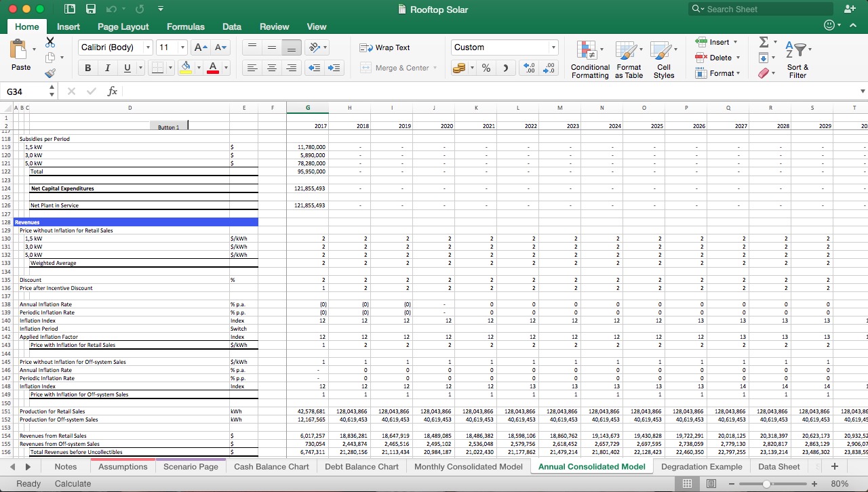868x492 pixels.
Task: Add a new sheet with the plus button
Action: tap(835, 466)
